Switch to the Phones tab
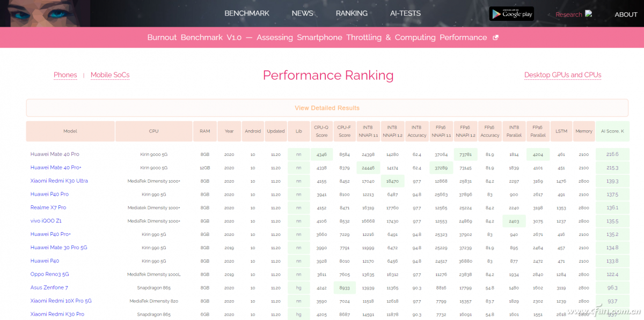 click(x=65, y=75)
